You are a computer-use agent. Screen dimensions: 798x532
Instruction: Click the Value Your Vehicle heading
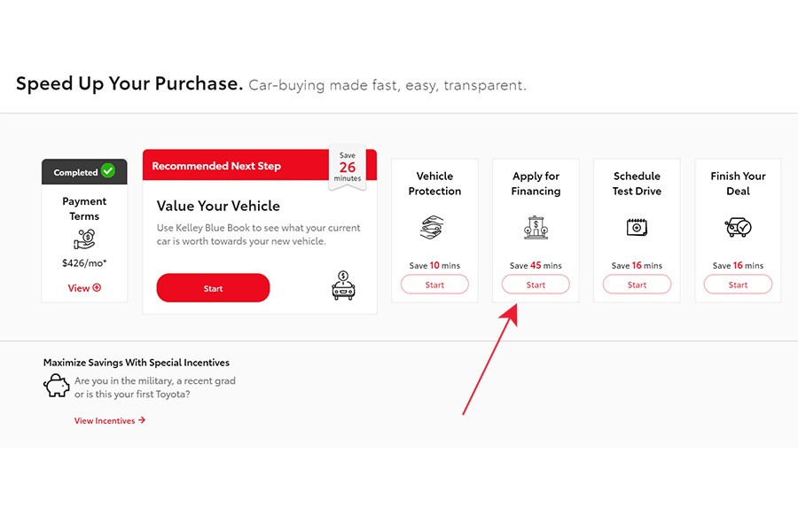(x=218, y=206)
